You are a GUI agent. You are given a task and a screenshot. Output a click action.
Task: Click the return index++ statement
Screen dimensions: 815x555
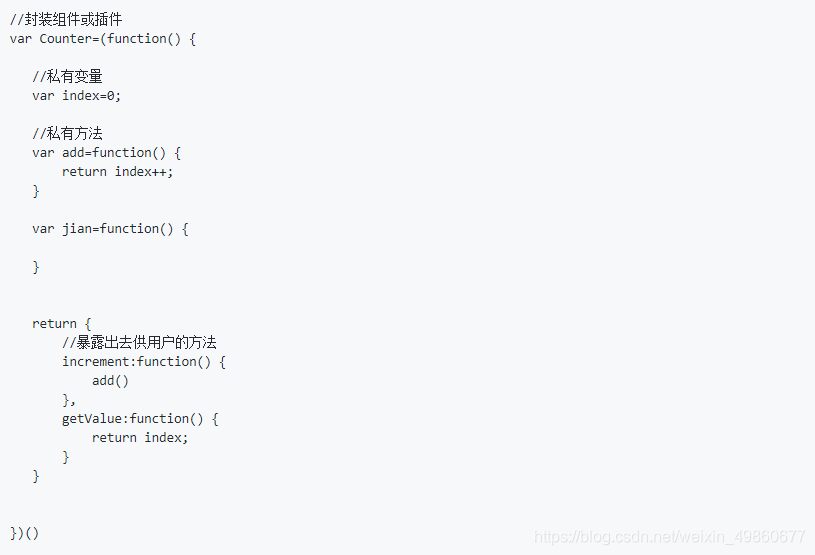tap(117, 172)
